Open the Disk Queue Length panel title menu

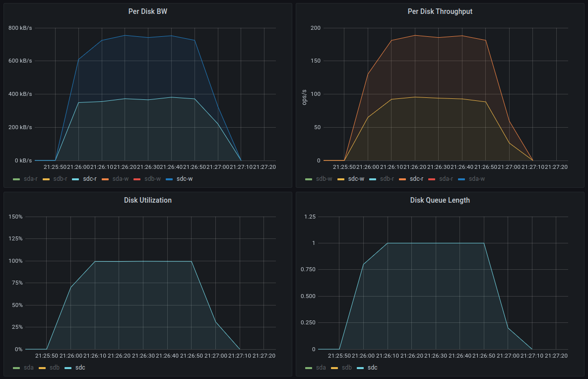[440, 200]
